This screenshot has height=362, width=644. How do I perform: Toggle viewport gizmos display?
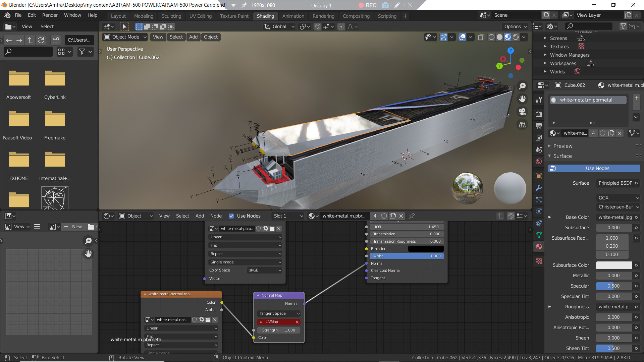(443, 37)
